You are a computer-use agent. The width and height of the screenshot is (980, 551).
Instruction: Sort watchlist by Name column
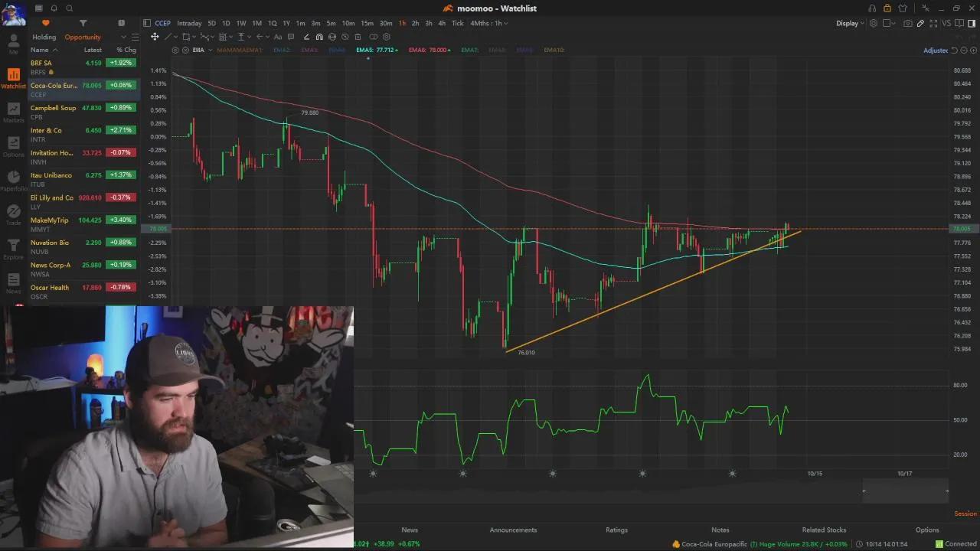tap(39, 50)
